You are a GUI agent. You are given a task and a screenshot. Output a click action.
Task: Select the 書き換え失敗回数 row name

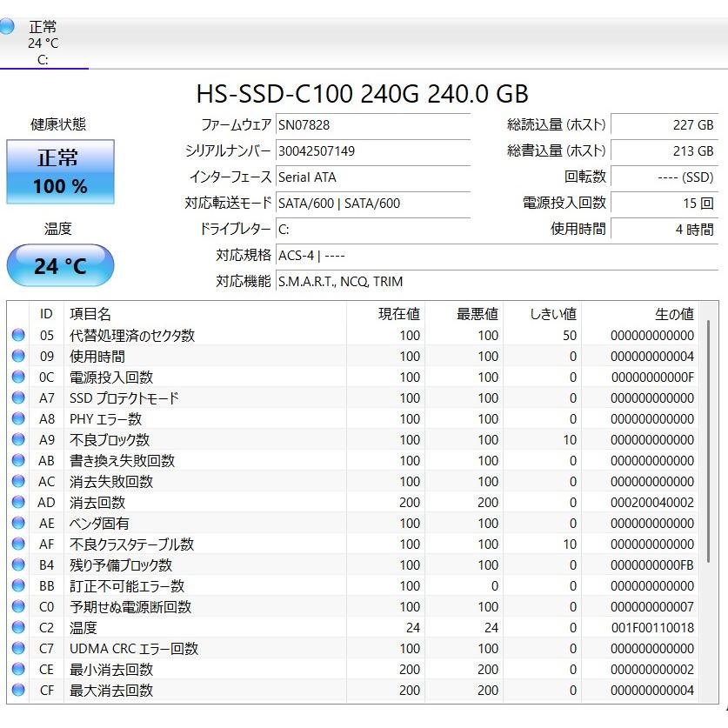pyautogui.click(x=122, y=461)
